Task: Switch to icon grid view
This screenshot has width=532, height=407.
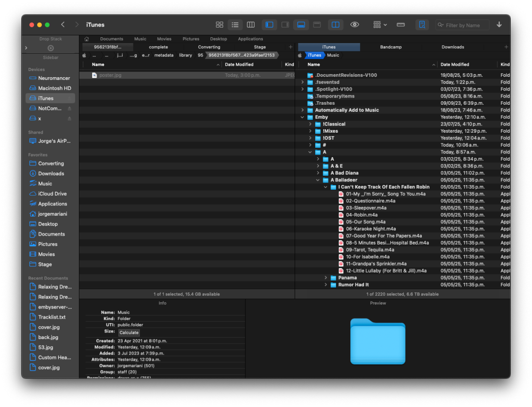Action: pyautogui.click(x=219, y=25)
